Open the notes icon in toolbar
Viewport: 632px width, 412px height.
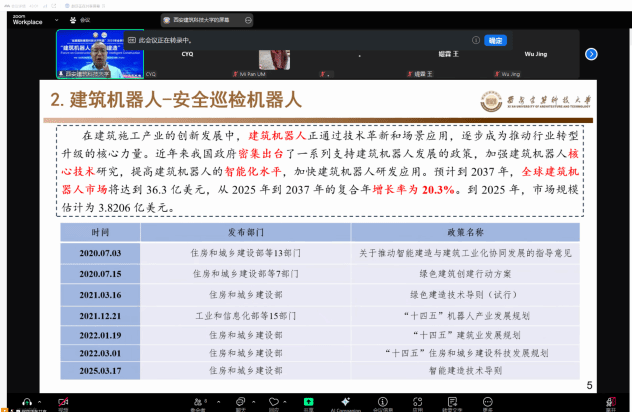pos(452,402)
